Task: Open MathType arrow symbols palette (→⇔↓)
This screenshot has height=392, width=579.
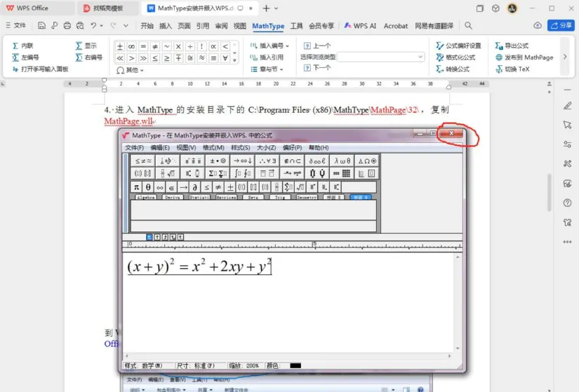Action: pos(243,161)
